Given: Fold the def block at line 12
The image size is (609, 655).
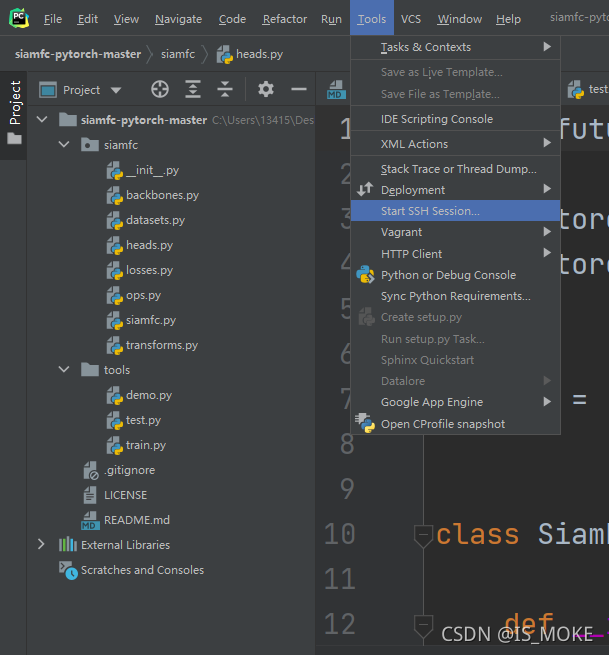Looking at the screenshot, I should tap(423, 625).
